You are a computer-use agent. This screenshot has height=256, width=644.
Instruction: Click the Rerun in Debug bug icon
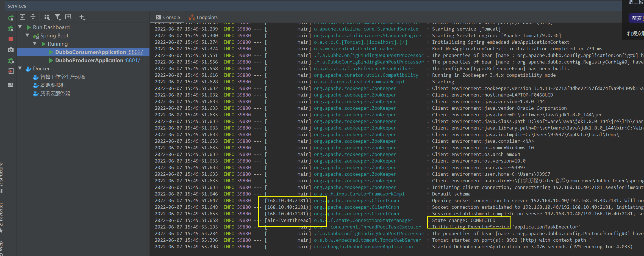[x=11, y=28]
